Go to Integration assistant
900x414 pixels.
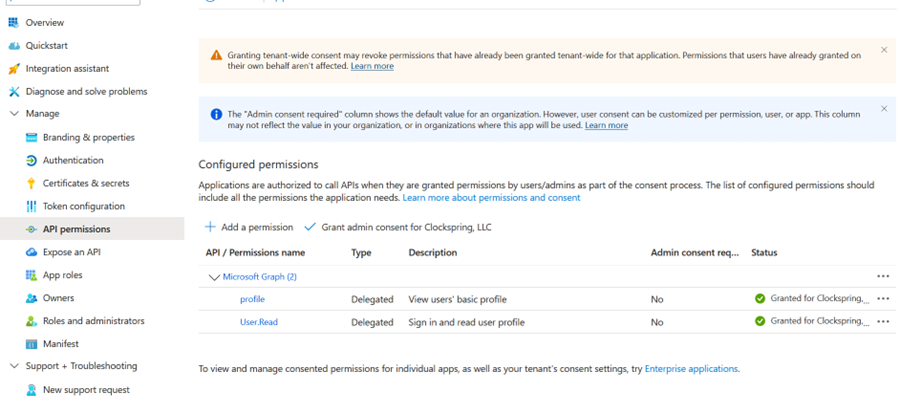[67, 68]
